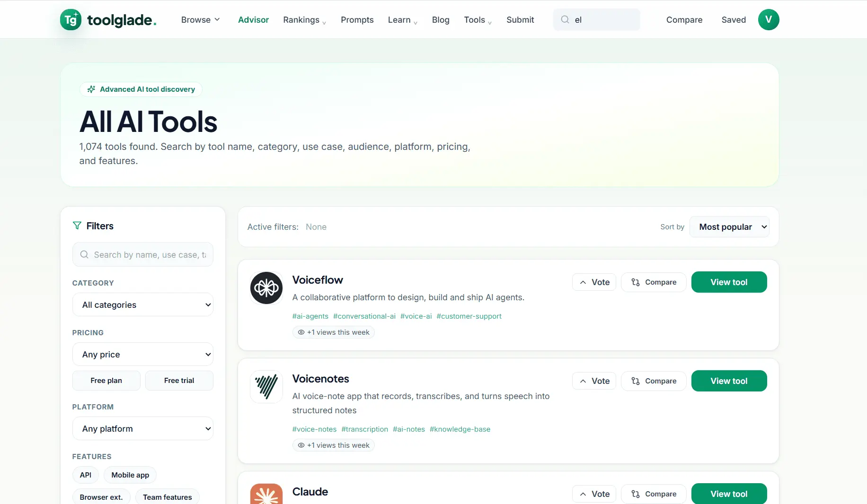Click the search magnifier icon in header
The width and height of the screenshot is (867, 504).
[x=565, y=19]
